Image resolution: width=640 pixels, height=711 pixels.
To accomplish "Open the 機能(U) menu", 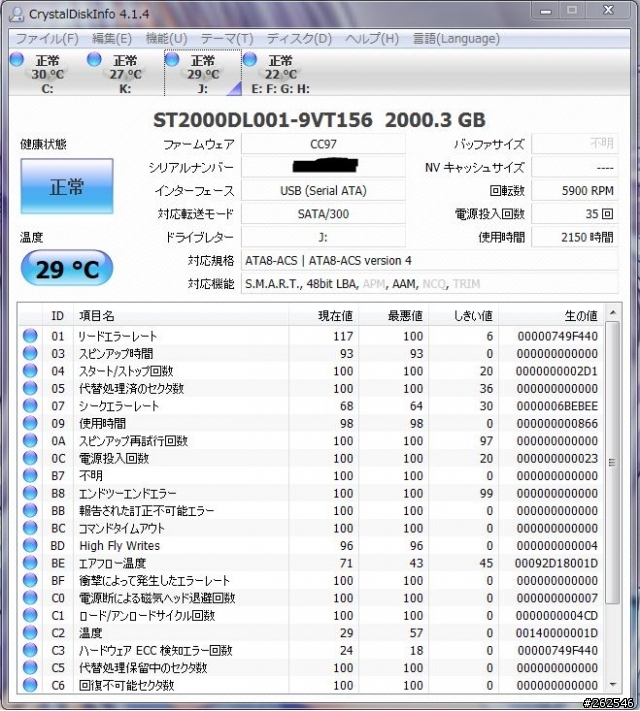I will (x=166, y=39).
